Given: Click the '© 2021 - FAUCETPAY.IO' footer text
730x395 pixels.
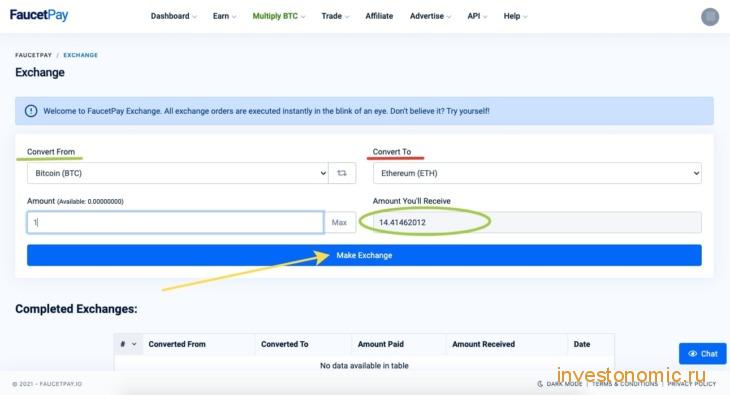Looking at the screenshot, I should [47, 384].
